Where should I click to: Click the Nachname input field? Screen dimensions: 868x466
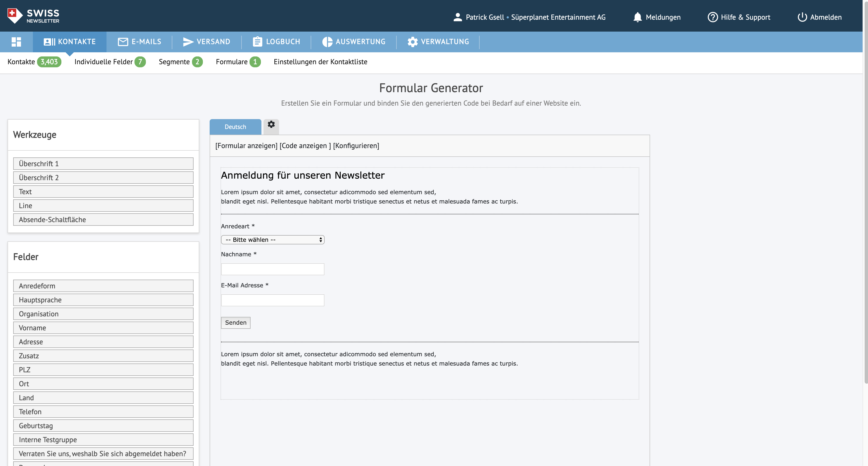[x=273, y=269]
